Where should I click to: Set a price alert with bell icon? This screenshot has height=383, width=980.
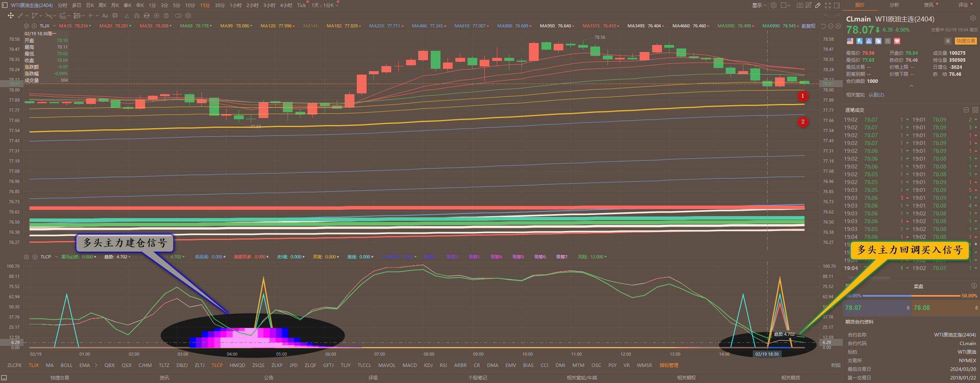(948, 41)
